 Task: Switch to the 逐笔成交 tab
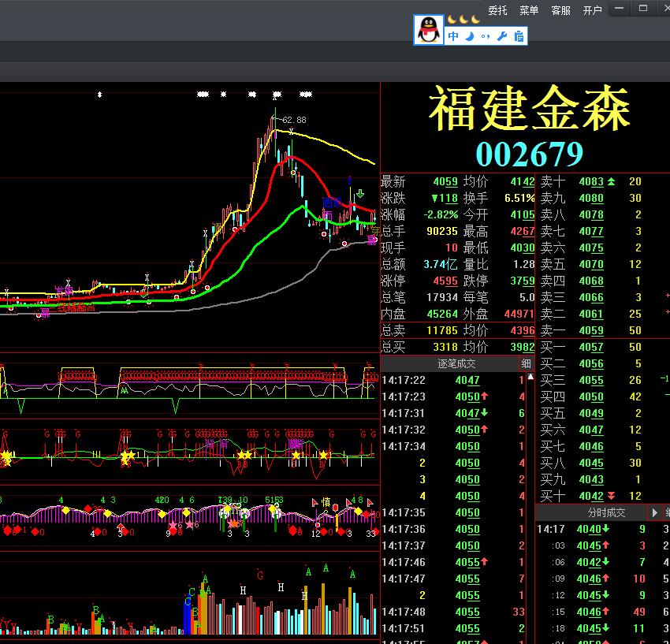point(456,363)
